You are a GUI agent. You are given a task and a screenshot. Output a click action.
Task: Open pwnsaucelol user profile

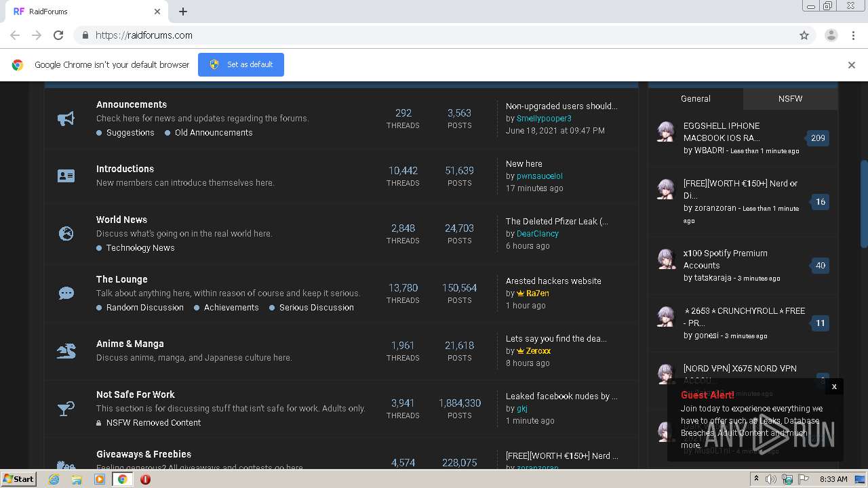click(x=540, y=176)
